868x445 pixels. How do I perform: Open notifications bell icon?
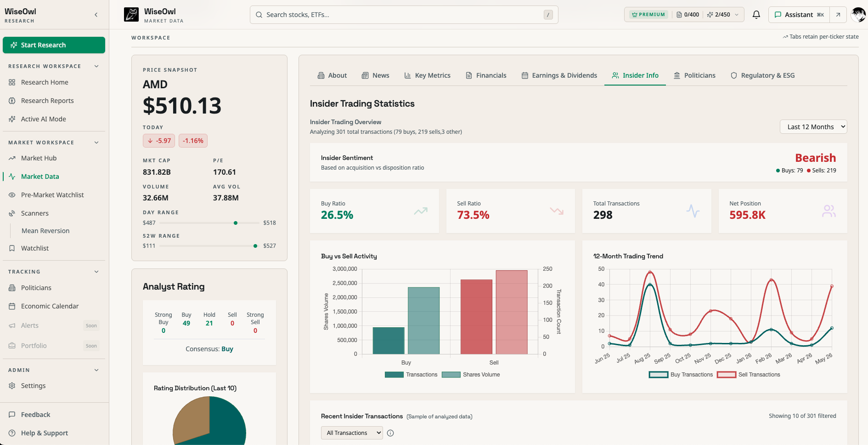click(x=756, y=15)
